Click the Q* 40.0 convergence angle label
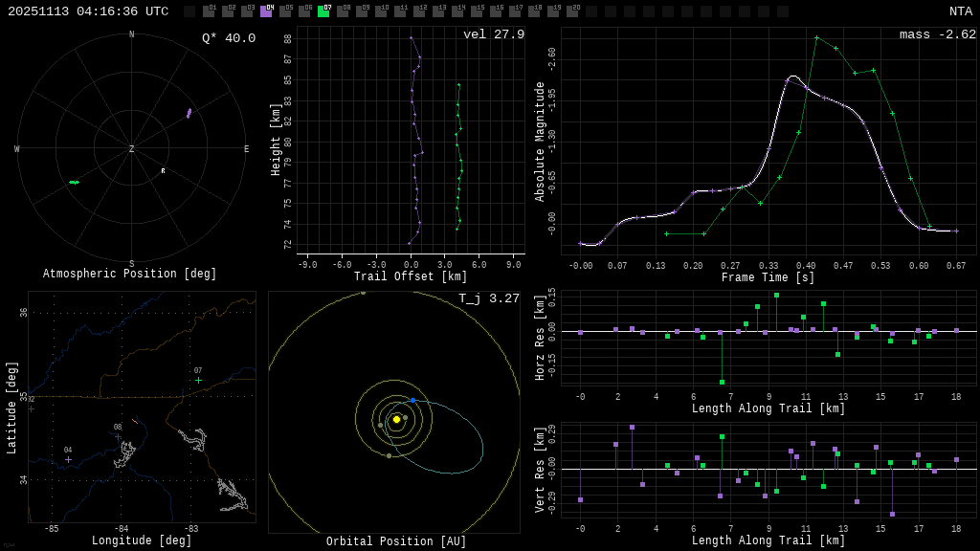This screenshot has width=980, height=551. point(229,38)
